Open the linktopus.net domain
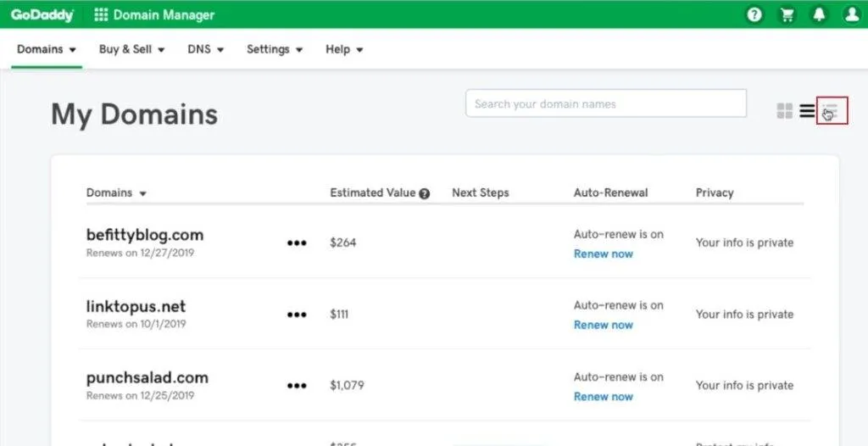 (x=136, y=306)
